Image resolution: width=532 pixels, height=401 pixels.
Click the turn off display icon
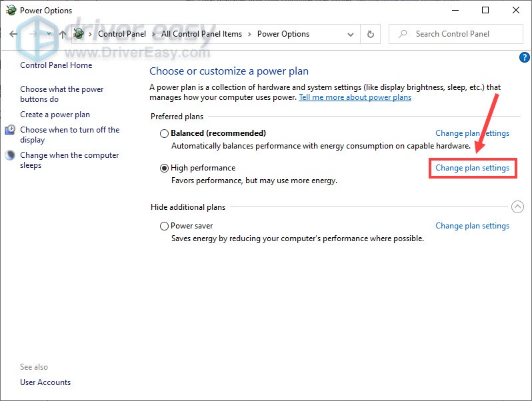(x=10, y=130)
